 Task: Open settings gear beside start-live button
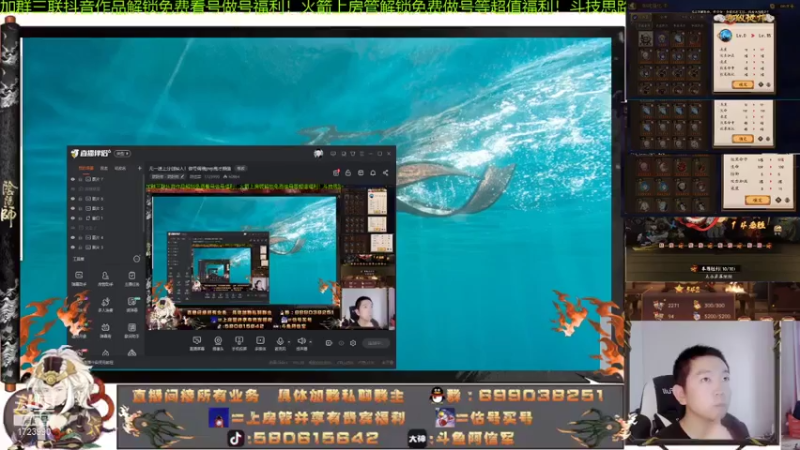click(353, 343)
